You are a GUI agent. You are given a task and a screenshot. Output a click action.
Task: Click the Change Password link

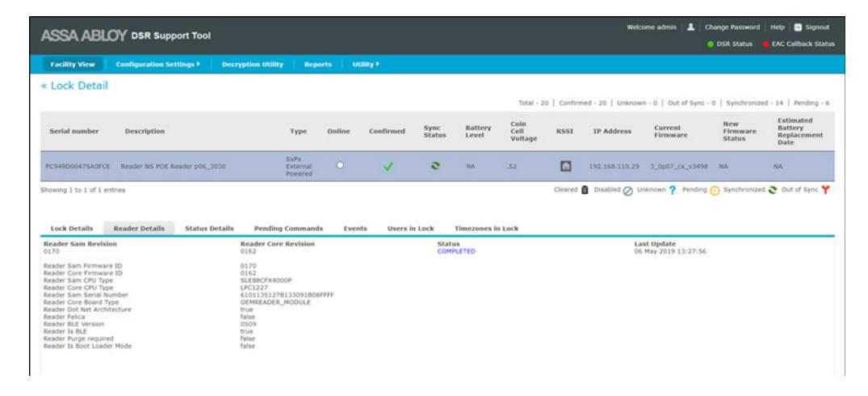(x=732, y=27)
